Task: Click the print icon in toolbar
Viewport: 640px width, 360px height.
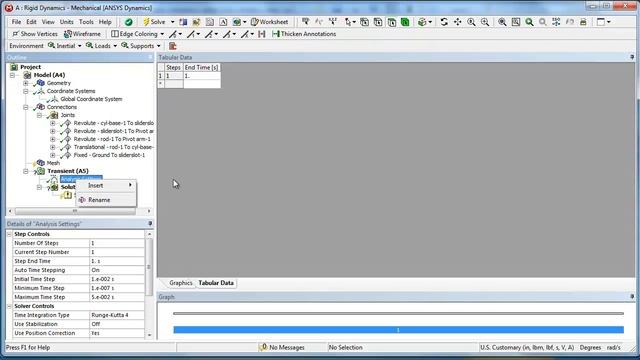Action: [583, 22]
